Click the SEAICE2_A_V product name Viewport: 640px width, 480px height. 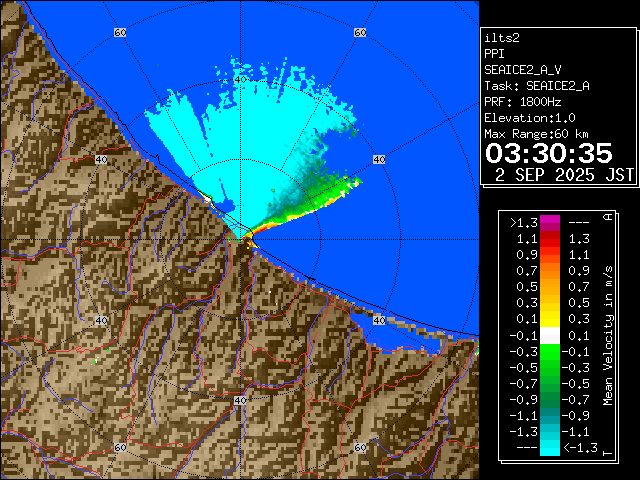[x=523, y=70]
